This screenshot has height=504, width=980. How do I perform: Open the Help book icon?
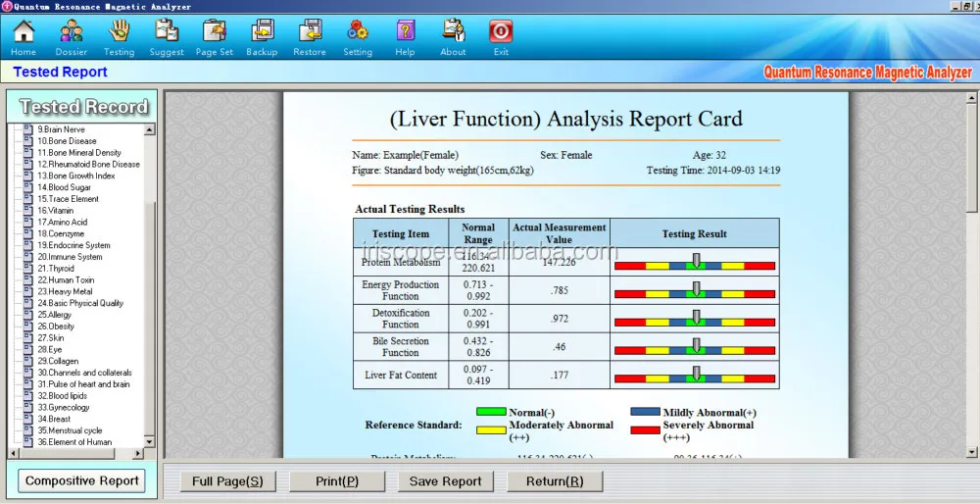coord(405,36)
